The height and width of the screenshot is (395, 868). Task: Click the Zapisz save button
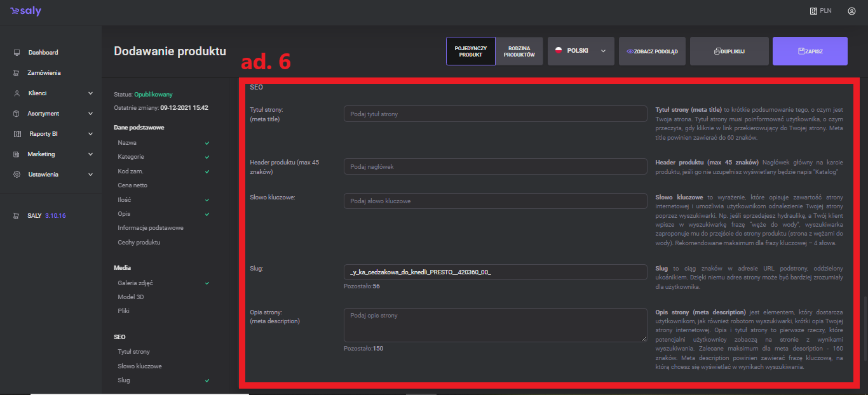pyautogui.click(x=810, y=51)
